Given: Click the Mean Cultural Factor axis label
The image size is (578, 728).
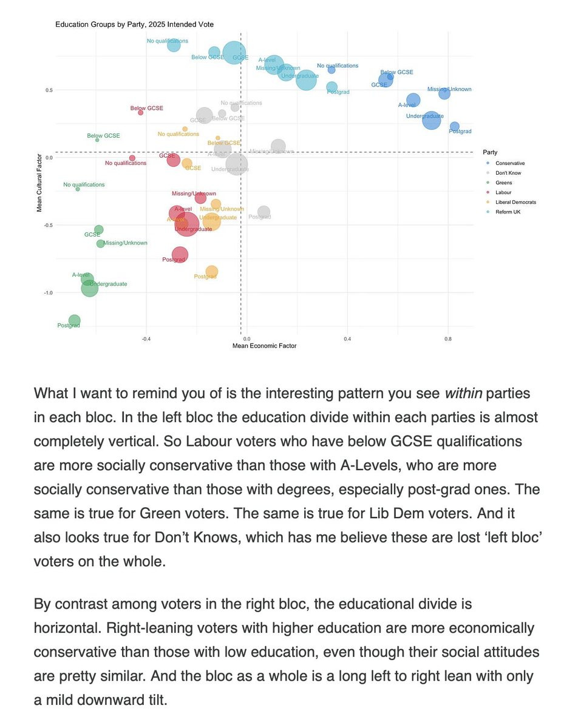Looking at the screenshot, I should click(40, 183).
